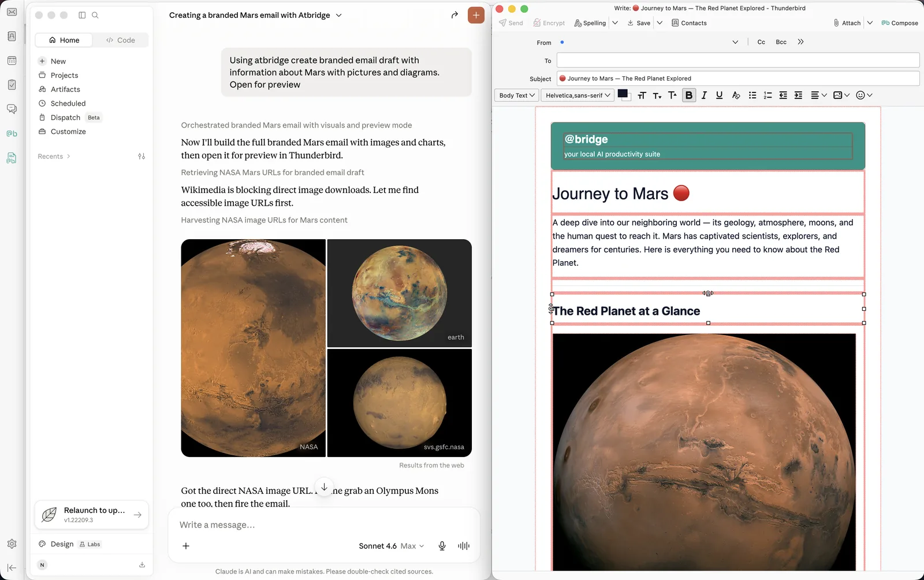Screen dimensions: 924x580
Task: Click the @b Compose button
Action: tap(899, 23)
